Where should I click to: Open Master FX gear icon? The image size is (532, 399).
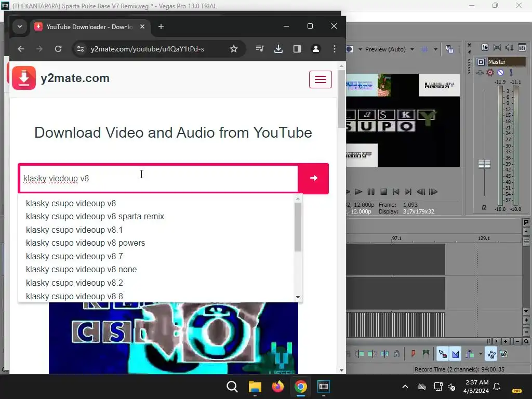[490, 72]
